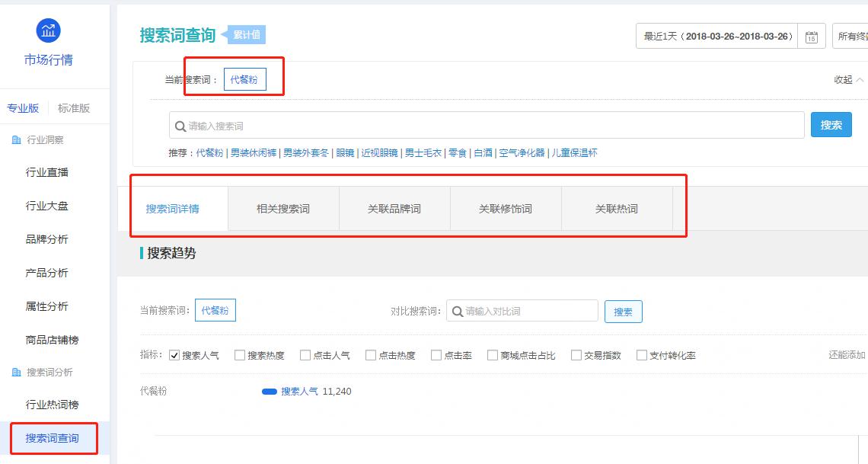868x464 pixels.
Task: Click the magnifier icon in main search box
Action: tap(180, 124)
